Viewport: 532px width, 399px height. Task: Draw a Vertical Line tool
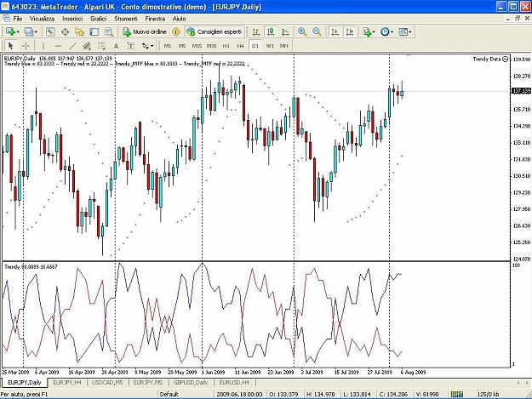[43, 46]
